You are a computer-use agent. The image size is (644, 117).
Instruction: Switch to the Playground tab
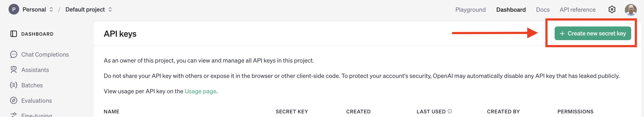coord(470,10)
